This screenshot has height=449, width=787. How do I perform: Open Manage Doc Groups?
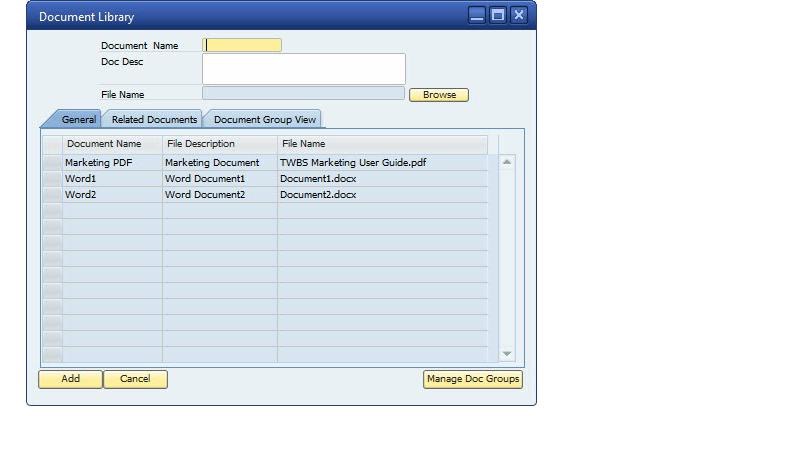pos(473,379)
